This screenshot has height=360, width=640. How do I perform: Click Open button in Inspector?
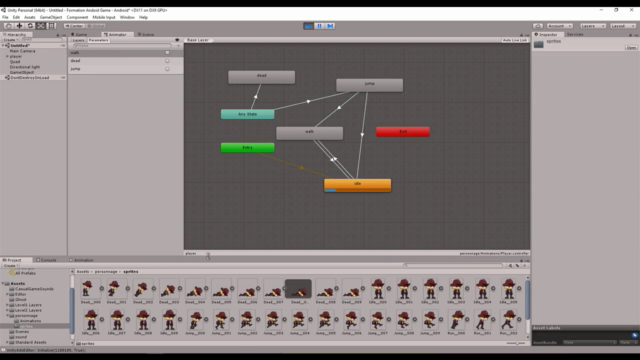point(631,48)
